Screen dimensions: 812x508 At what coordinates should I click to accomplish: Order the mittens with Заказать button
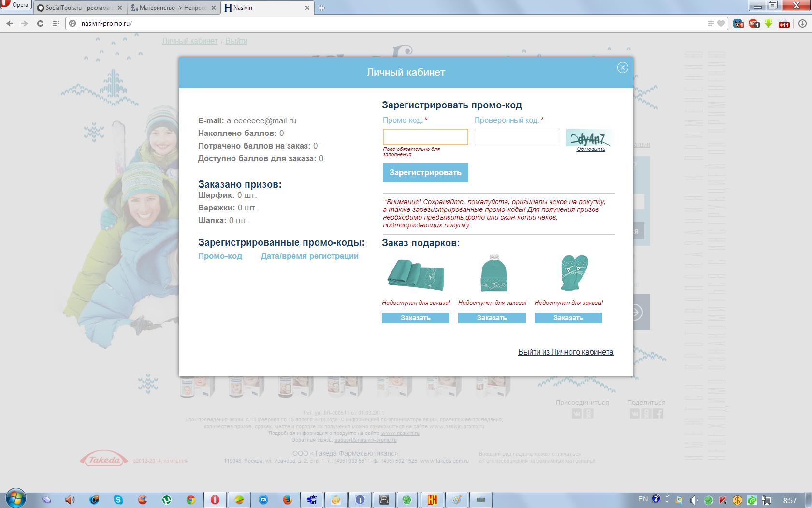[x=568, y=318]
